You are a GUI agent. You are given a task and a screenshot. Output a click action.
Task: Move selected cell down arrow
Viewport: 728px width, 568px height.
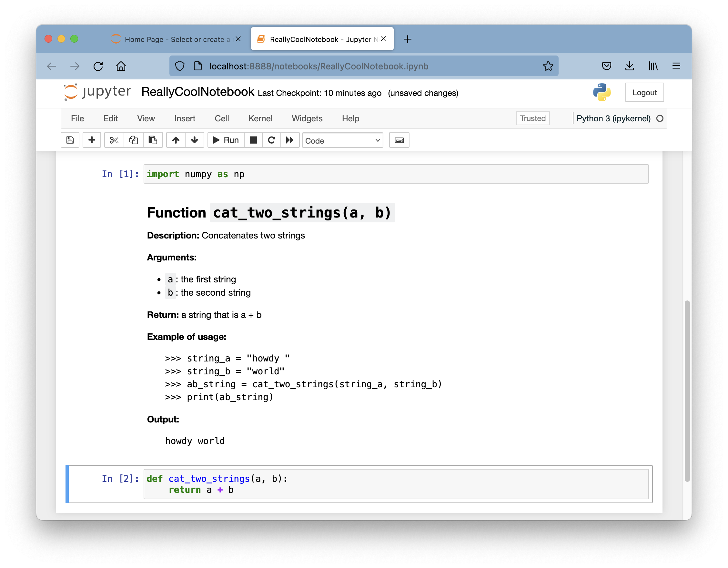point(195,140)
